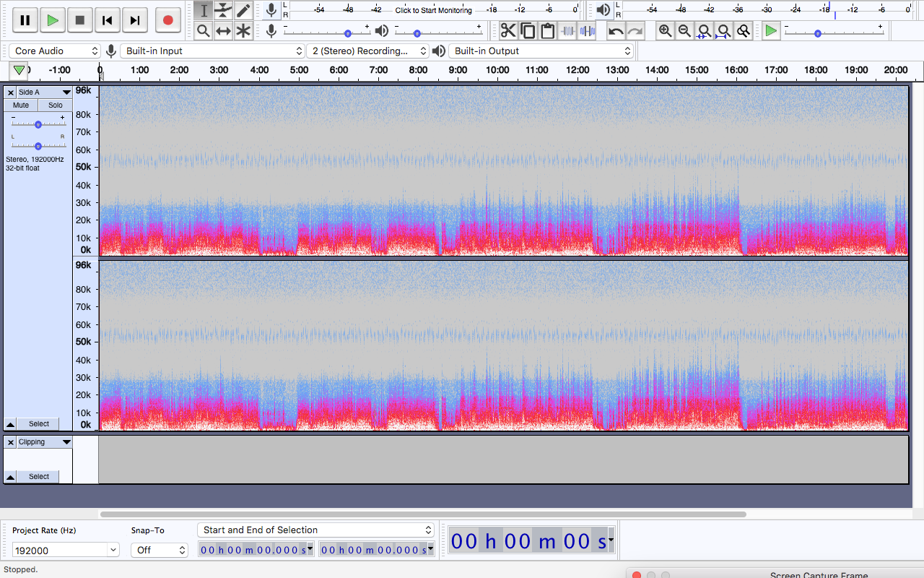Open the Built-in Input device dropdown
Screen dimensions: 924x578
(212, 51)
